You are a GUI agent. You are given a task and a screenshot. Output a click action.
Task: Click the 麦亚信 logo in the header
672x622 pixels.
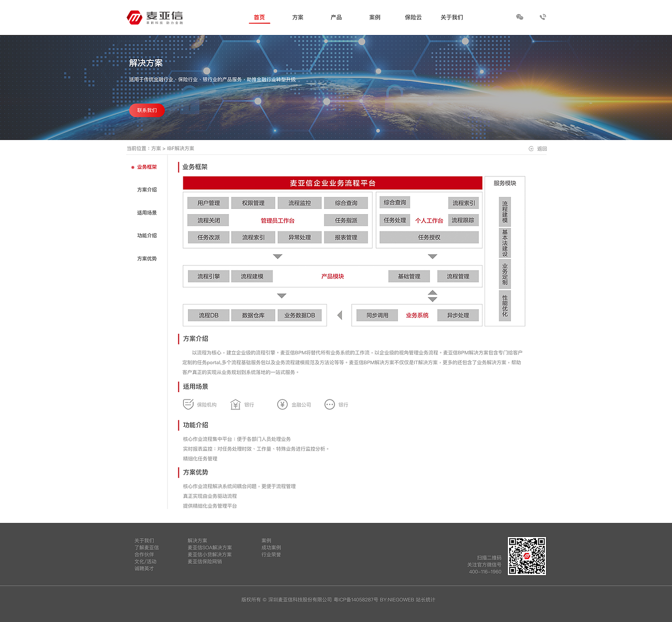coord(152,16)
